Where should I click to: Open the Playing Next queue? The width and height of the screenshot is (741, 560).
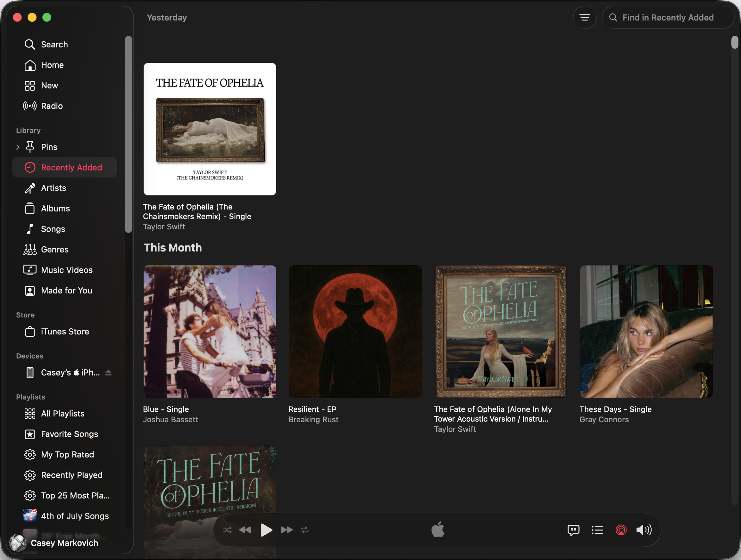(x=597, y=530)
